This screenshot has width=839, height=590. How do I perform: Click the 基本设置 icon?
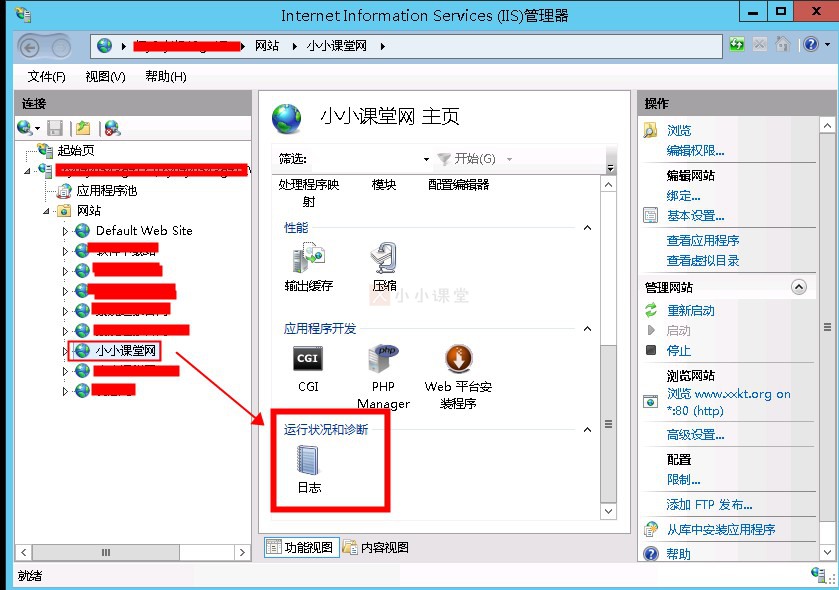click(650, 216)
